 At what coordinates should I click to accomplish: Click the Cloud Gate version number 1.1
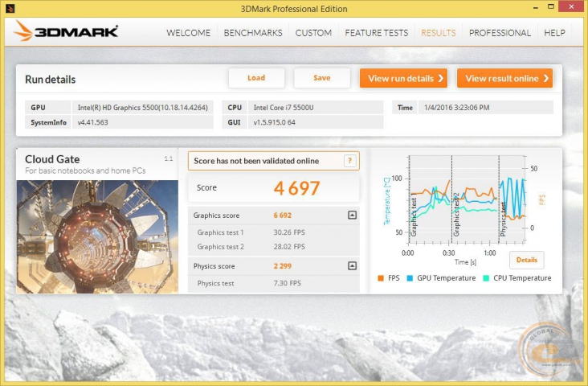pos(169,159)
